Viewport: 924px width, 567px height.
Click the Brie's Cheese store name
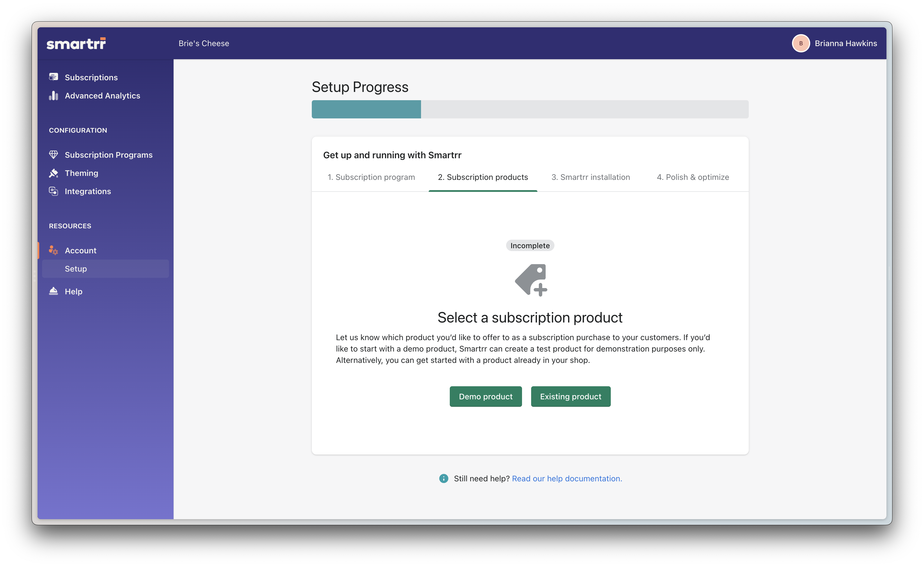(x=204, y=44)
